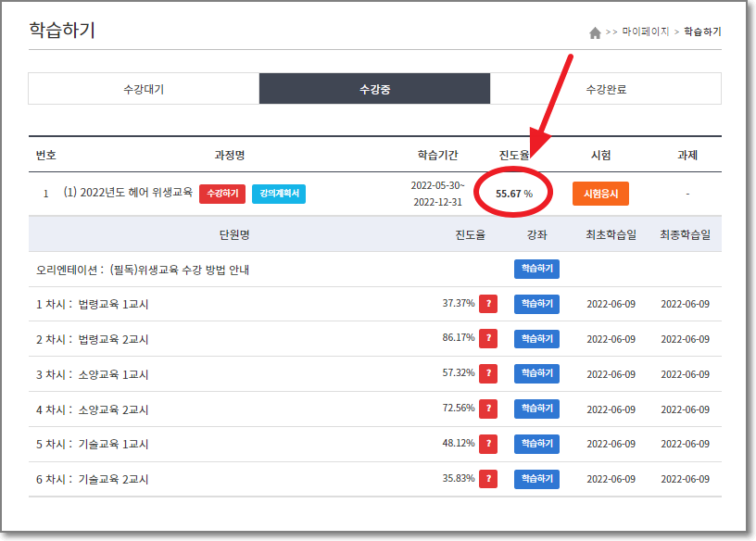Click the 86.17% progress value
Viewport: 756px width, 541px height.
[x=459, y=337]
